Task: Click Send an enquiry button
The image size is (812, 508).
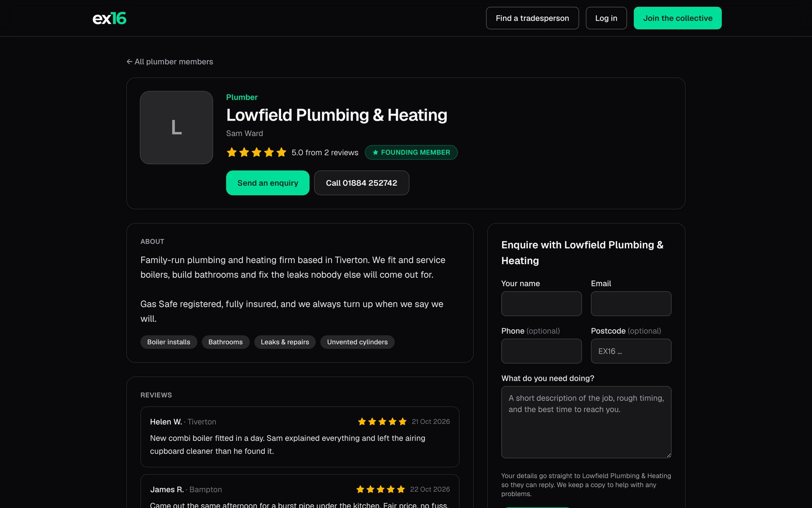Action: click(268, 183)
